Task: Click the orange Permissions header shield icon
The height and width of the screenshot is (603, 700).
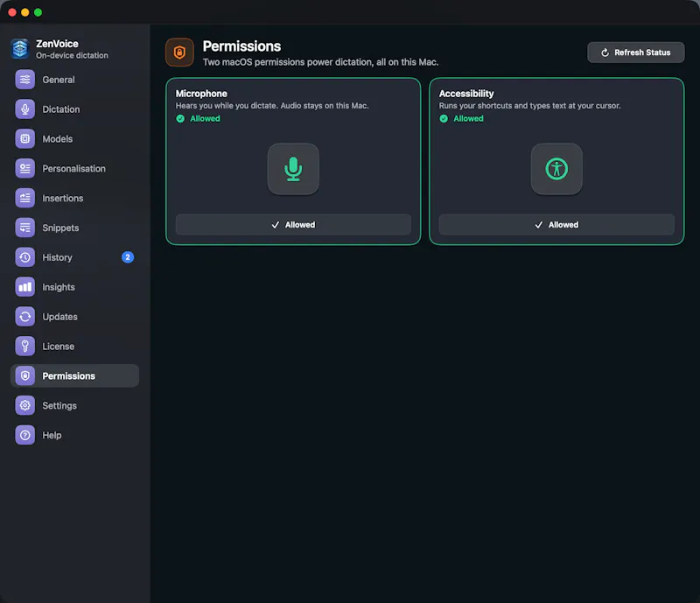Action: [179, 53]
